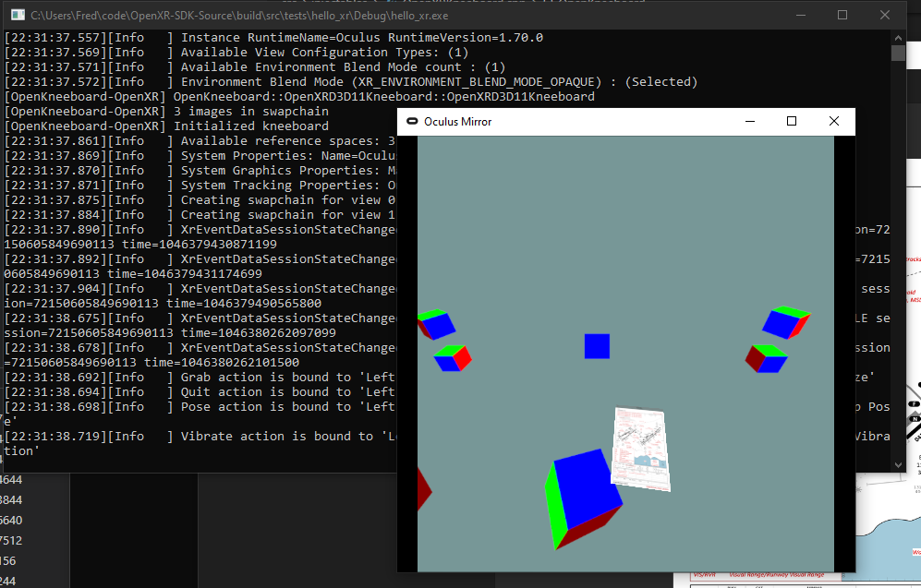Click the console scrollbar up arrow
921x588 pixels.
897,38
